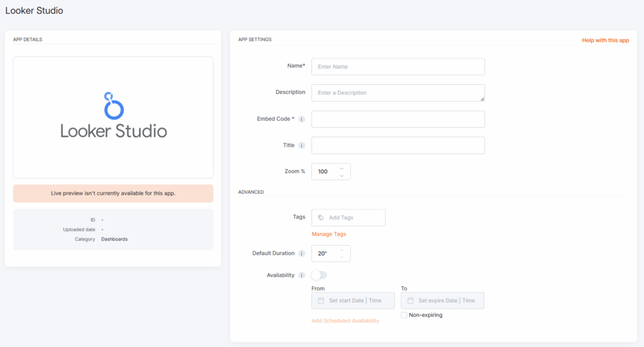
Task: Focus the Name input field
Action: coord(398,67)
